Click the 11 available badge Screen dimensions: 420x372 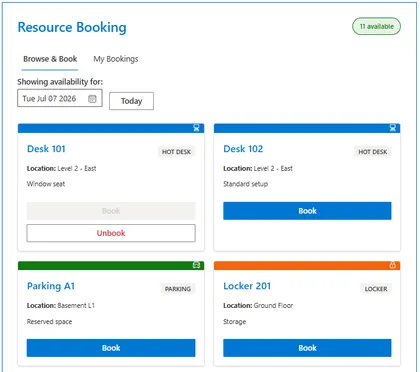(x=376, y=26)
